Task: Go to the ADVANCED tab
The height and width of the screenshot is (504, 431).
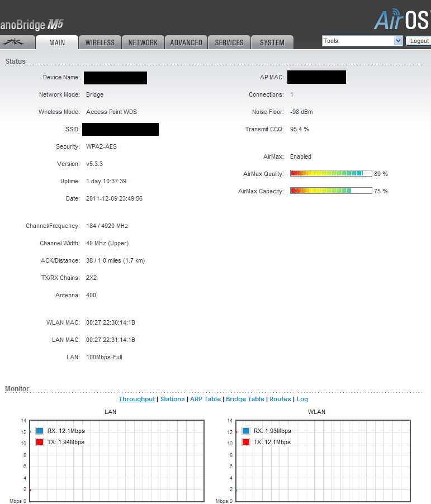Action: click(x=186, y=42)
